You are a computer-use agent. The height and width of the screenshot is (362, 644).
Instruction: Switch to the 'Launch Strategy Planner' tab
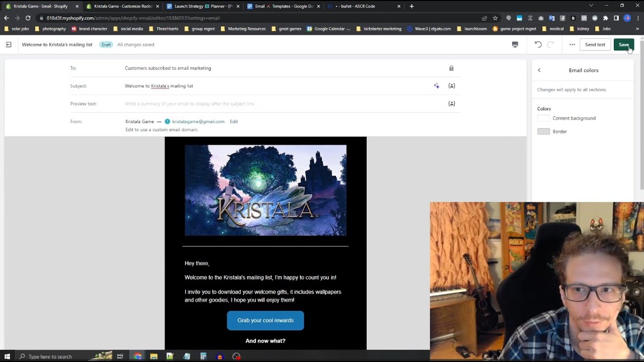(202, 7)
